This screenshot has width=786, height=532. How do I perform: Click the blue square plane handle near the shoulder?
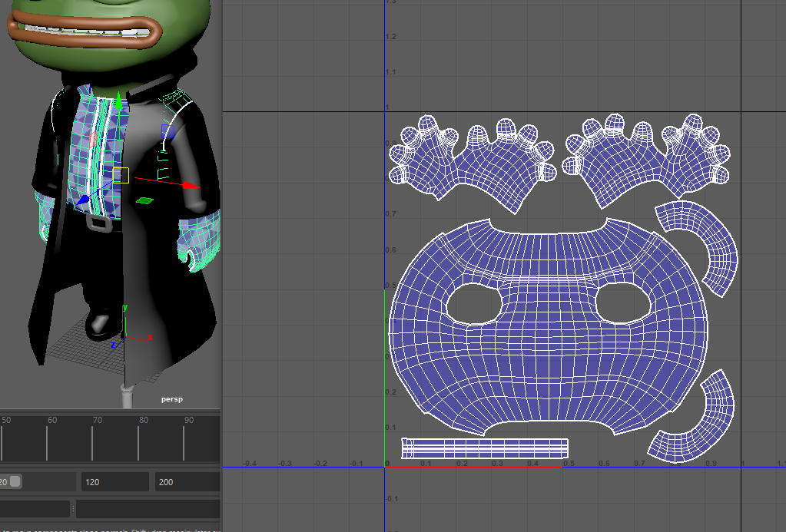(168, 131)
